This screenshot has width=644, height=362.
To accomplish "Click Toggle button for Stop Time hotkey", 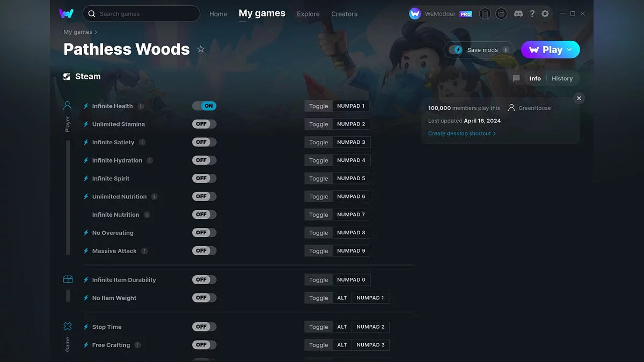I will 318,327.
